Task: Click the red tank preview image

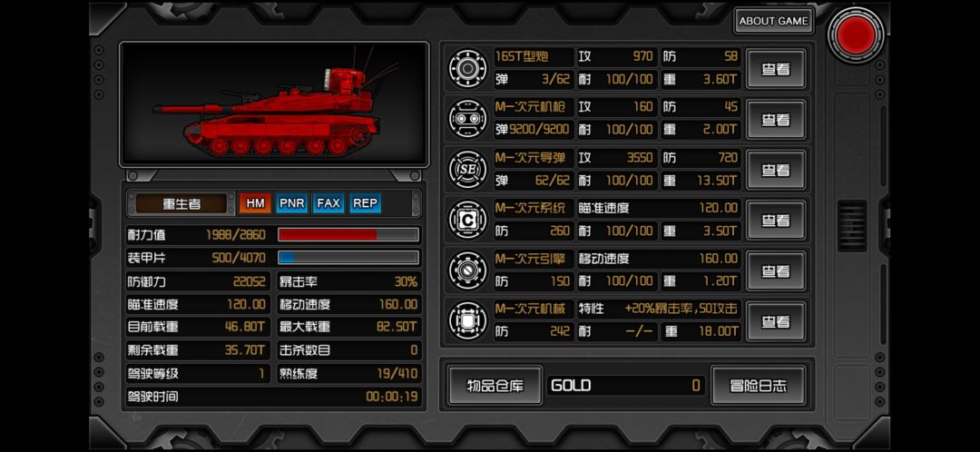Action: coord(274,104)
